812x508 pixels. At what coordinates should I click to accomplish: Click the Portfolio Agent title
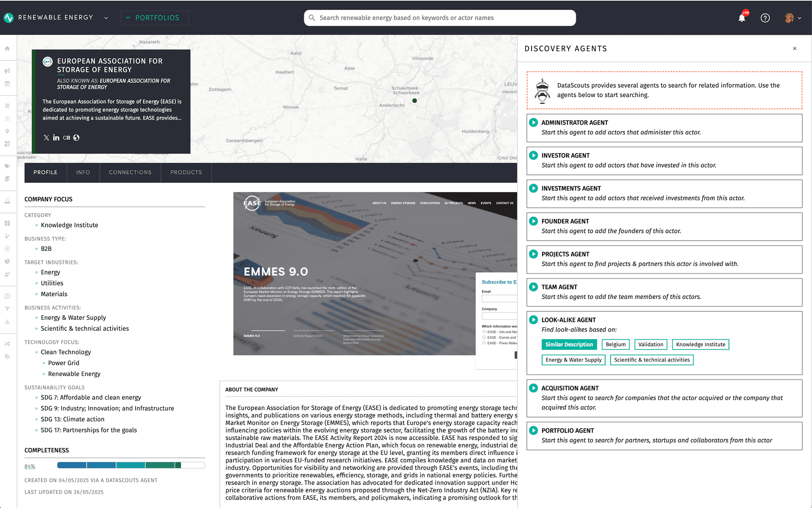point(567,430)
